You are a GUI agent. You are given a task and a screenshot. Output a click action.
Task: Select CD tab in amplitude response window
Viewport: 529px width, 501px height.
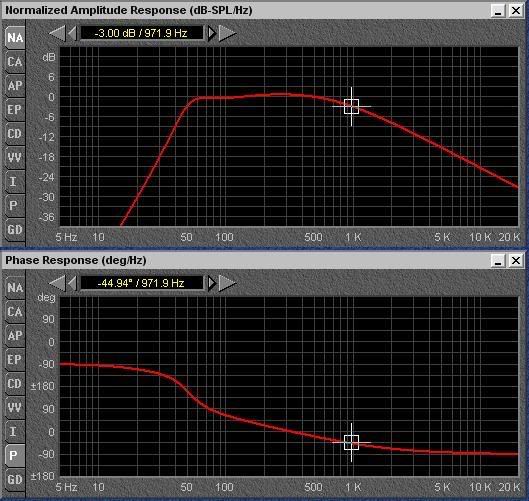(x=15, y=134)
